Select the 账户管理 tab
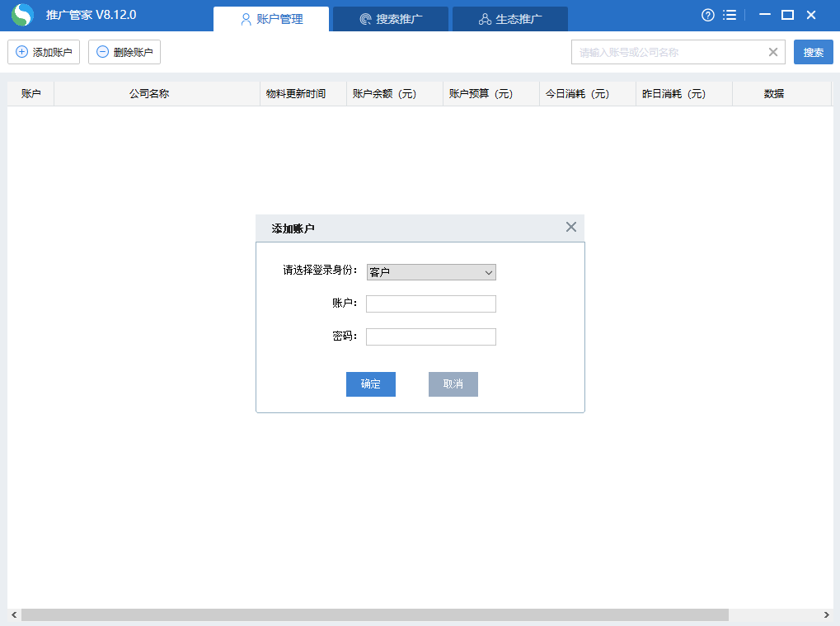 (x=271, y=19)
